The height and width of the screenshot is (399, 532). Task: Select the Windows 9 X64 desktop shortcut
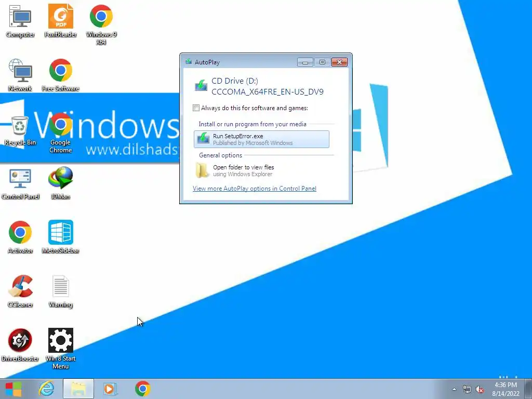coord(101,25)
